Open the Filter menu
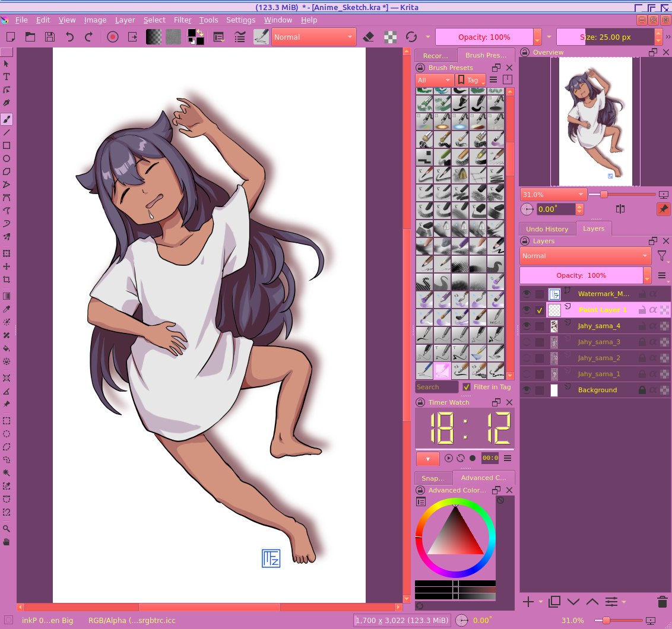 click(x=182, y=20)
